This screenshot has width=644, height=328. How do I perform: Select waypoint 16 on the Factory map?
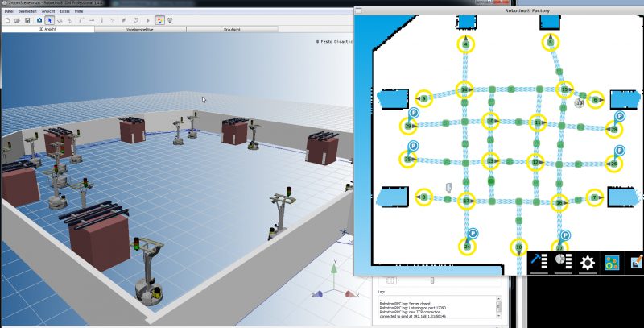click(559, 202)
